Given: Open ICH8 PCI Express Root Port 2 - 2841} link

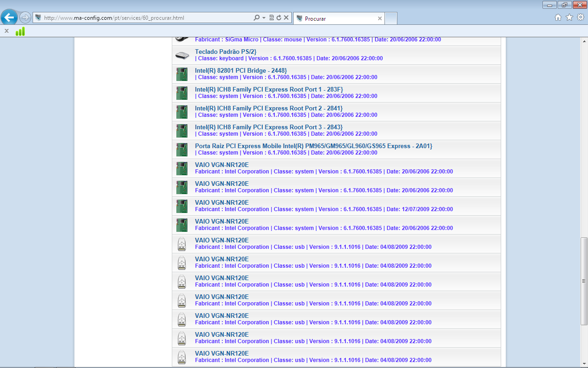Looking at the screenshot, I should [269, 108].
